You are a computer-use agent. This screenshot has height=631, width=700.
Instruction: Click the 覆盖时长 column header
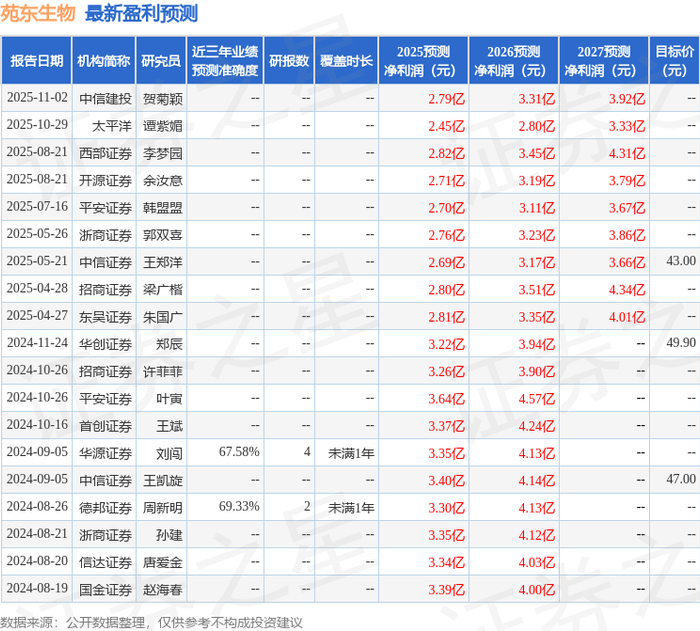coord(346,61)
